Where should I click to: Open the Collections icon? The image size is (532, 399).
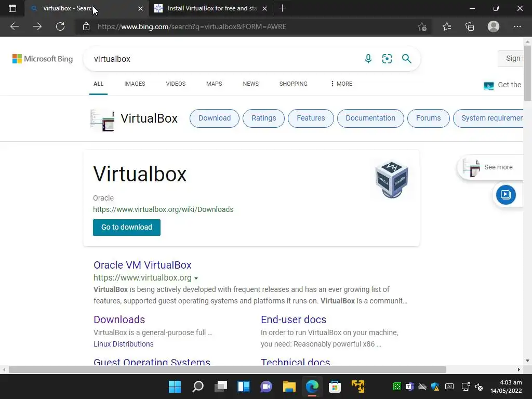point(470,26)
